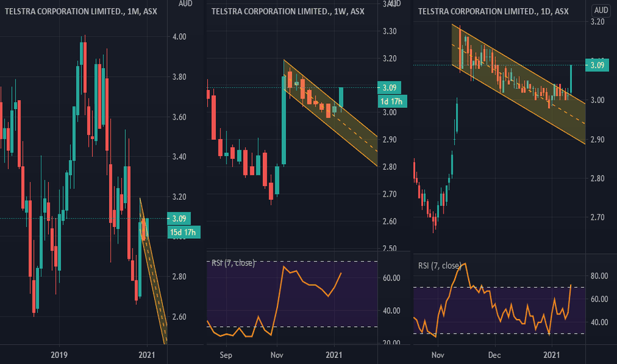This screenshot has width=617, height=364.
Task: Click the Nov time axis label on weekly chart
Action: pos(277,355)
